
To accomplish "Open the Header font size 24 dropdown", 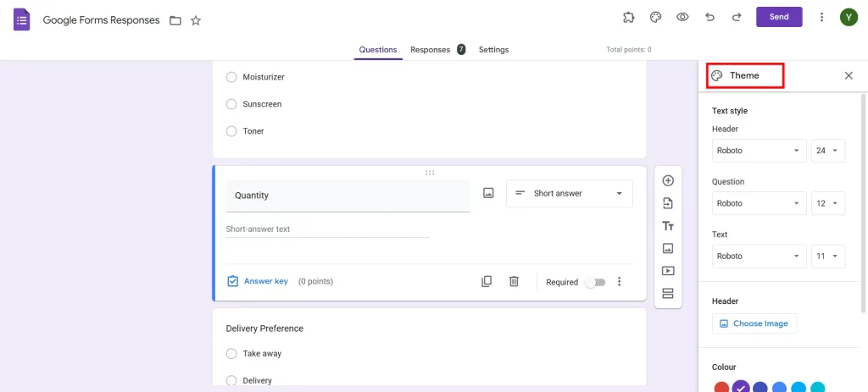I will (x=828, y=151).
